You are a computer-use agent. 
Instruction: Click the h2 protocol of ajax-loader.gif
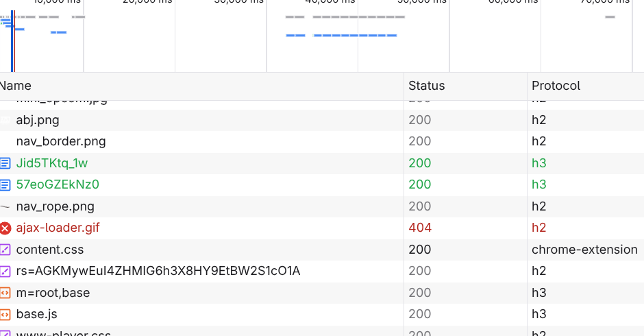[539, 228]
